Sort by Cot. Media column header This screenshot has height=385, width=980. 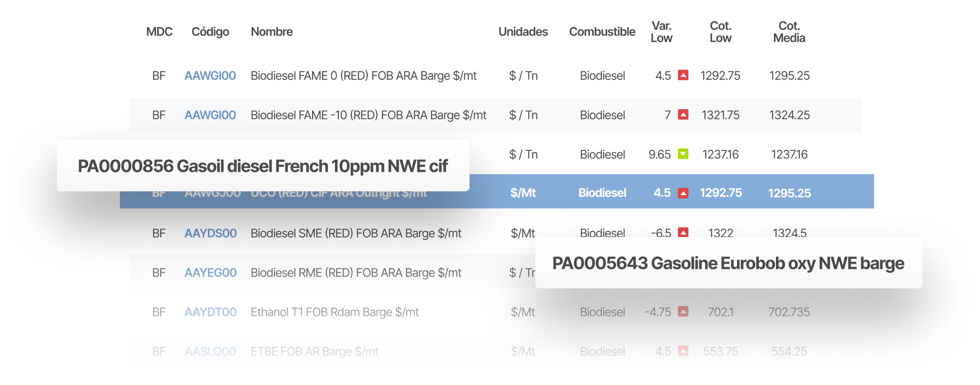tap(789, 32)
